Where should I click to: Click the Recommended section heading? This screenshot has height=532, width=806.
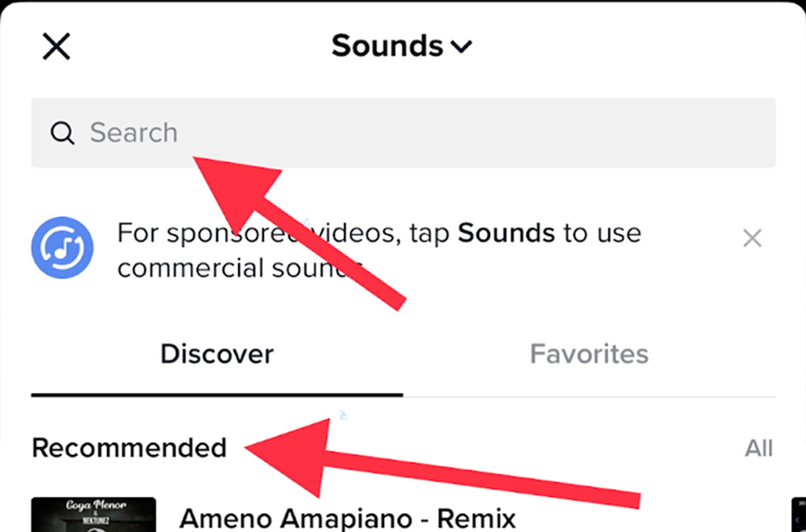point(129,448)
